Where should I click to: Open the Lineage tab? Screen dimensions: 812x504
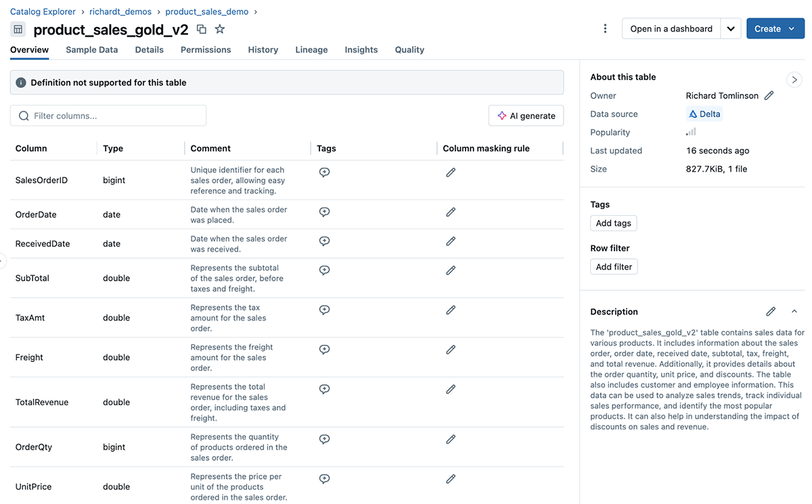[311, 49]
